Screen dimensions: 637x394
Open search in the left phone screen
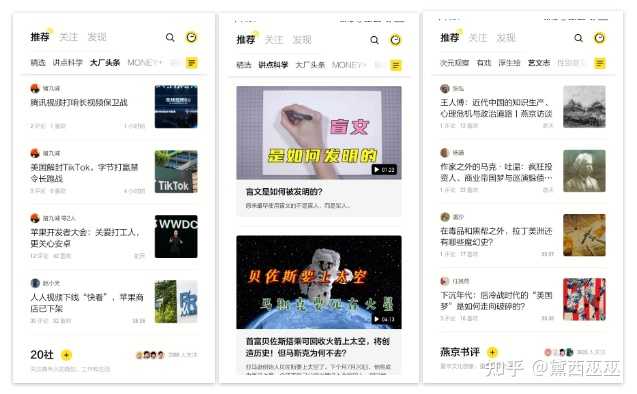[x=170, y=38]
